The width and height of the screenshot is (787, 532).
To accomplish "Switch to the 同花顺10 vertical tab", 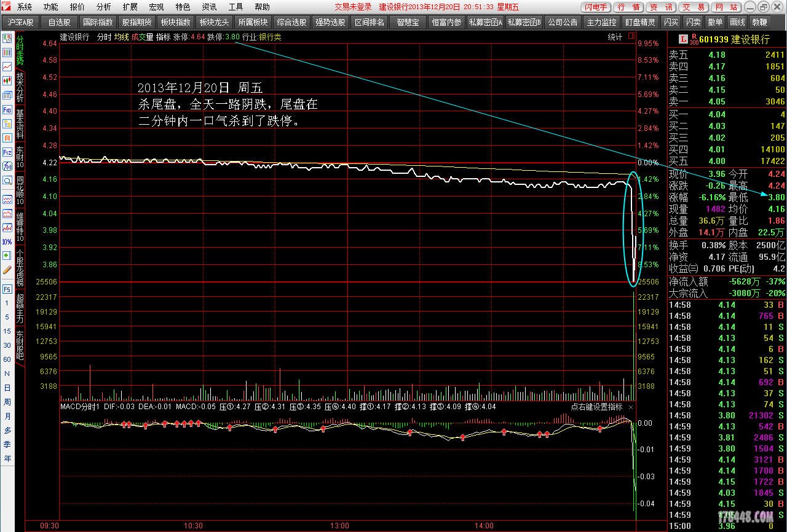I will pos(20,190).
